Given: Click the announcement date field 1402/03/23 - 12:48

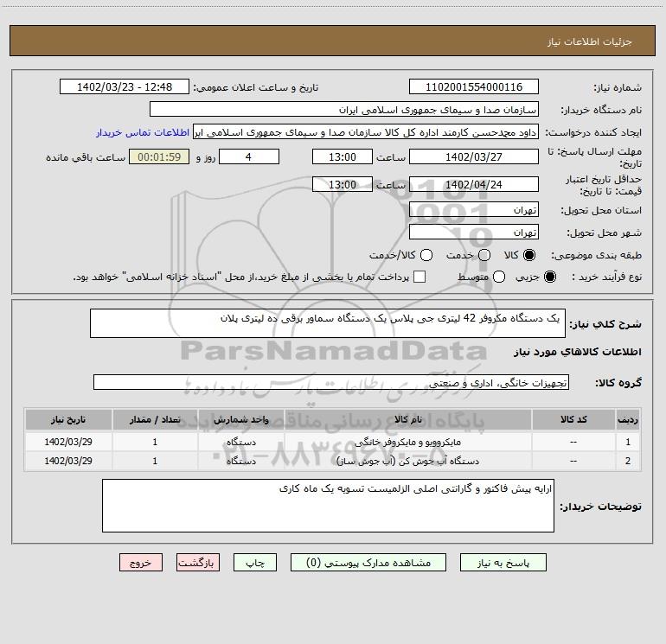Looking at the screenshot, I should pos(125,87).
